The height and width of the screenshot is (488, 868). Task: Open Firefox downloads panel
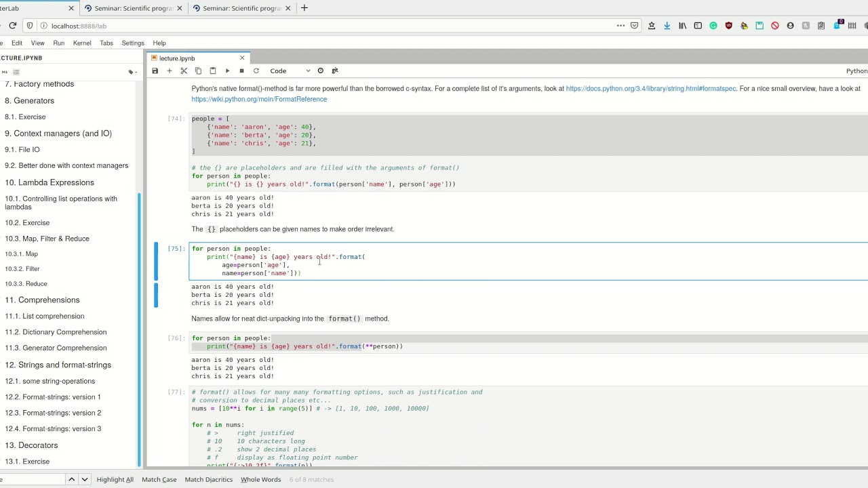pyautogui.click(x=667, y=26)
